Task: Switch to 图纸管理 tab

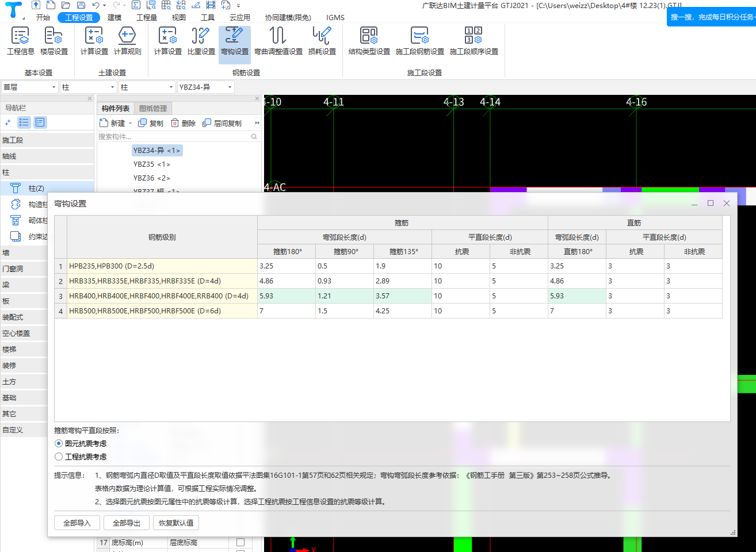Action: point(153,108)
